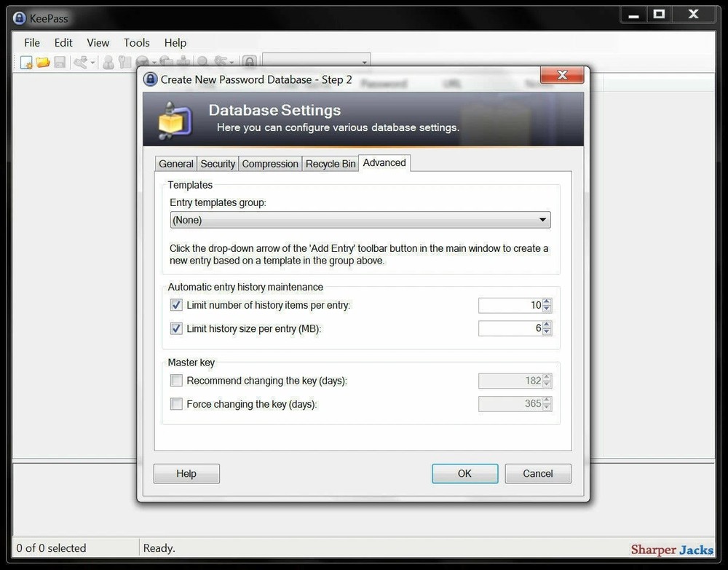The height and width of the screenshot is (570, 728).
Task: Click the OK button
Action: [x=464, y=473]
